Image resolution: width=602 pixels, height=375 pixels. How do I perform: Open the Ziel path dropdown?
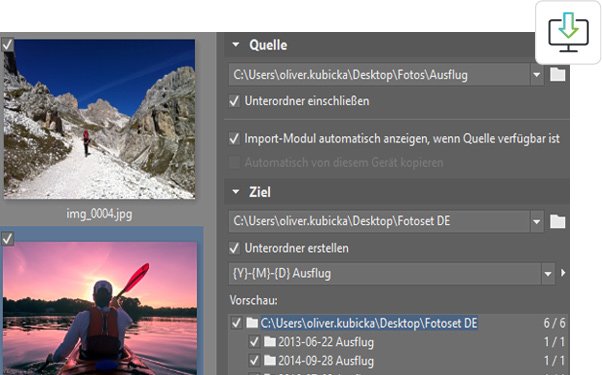[537, 221]
